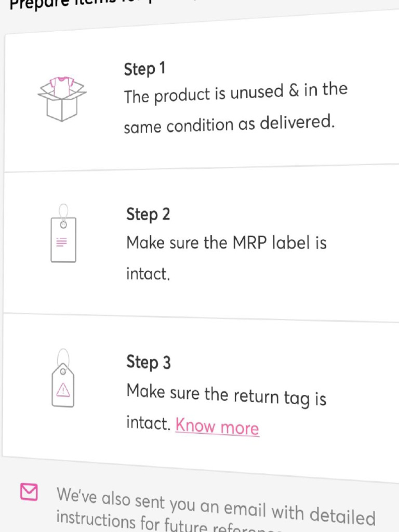This screenshot has height=532, width=399.
Task: Click the email sent instructions message
Action: [215, 507]
